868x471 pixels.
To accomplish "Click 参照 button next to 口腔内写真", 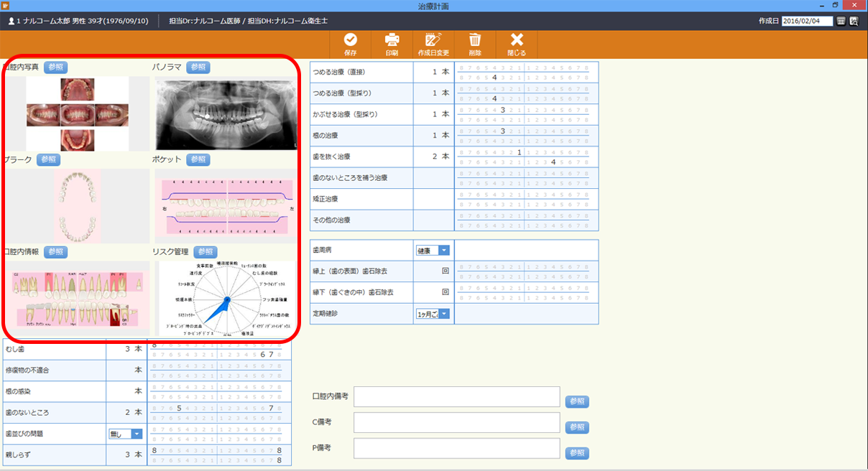I will [x=56, y=67].
